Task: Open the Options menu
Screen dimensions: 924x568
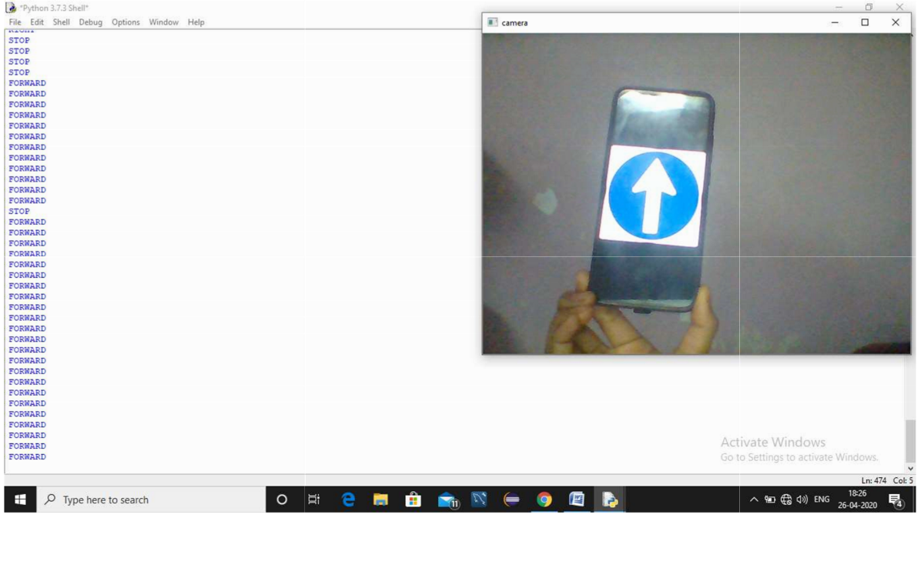Action: 126,22
